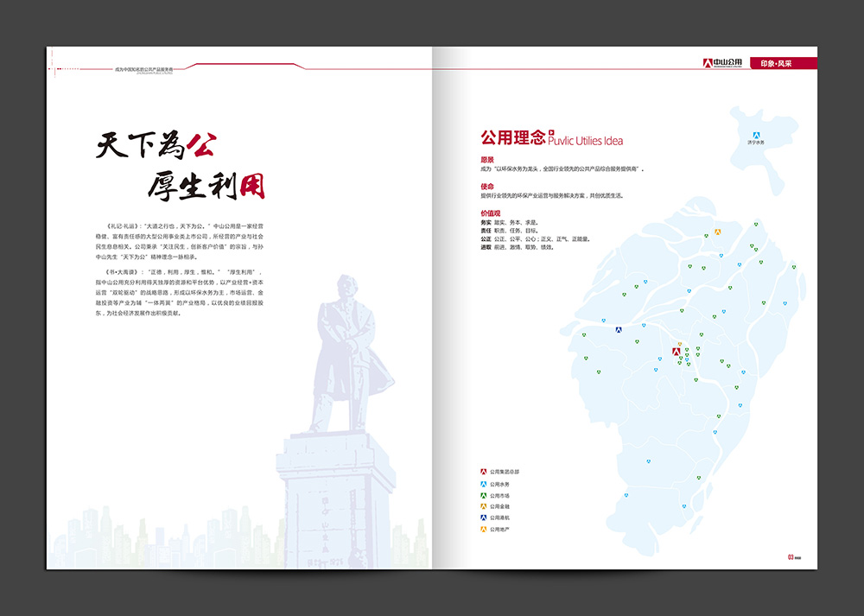This screenshot has width=864, height=616.
Task: Click the vision sentence under 愿景
Action: point(562,169)
